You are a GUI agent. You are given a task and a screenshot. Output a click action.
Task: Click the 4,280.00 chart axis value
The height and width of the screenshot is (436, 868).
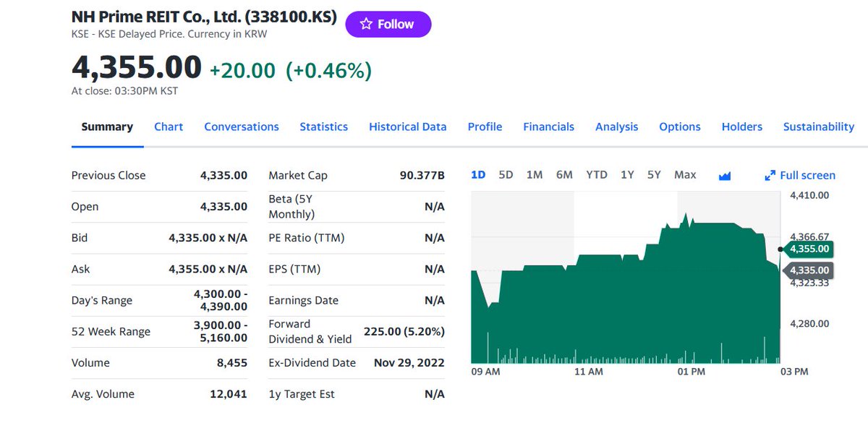(x=809, y=323)
